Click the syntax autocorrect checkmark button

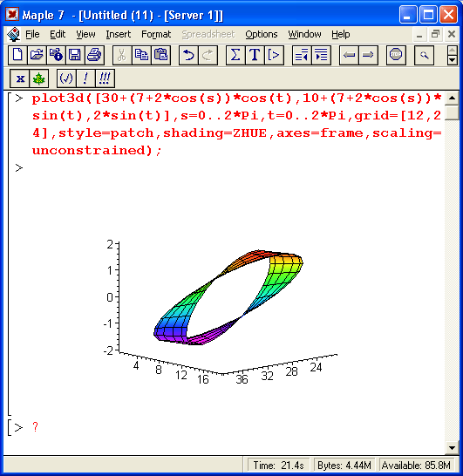pyautogui.click(x=66, y=78)
